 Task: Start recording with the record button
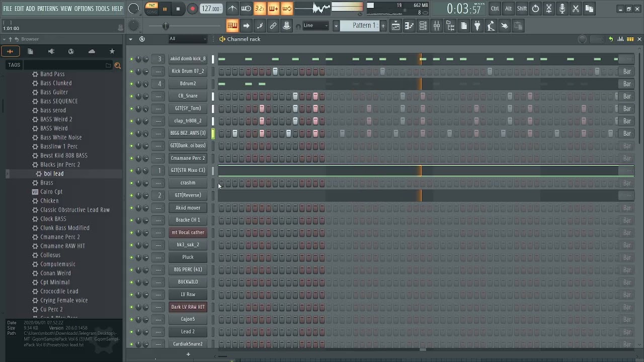(x=192, y=9)
